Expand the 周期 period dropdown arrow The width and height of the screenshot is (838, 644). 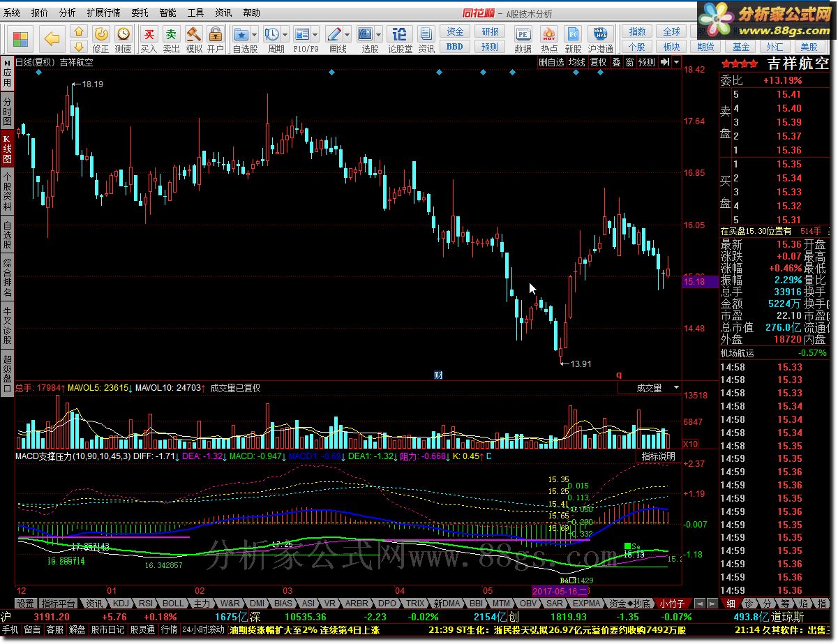(x=285, y=33)
